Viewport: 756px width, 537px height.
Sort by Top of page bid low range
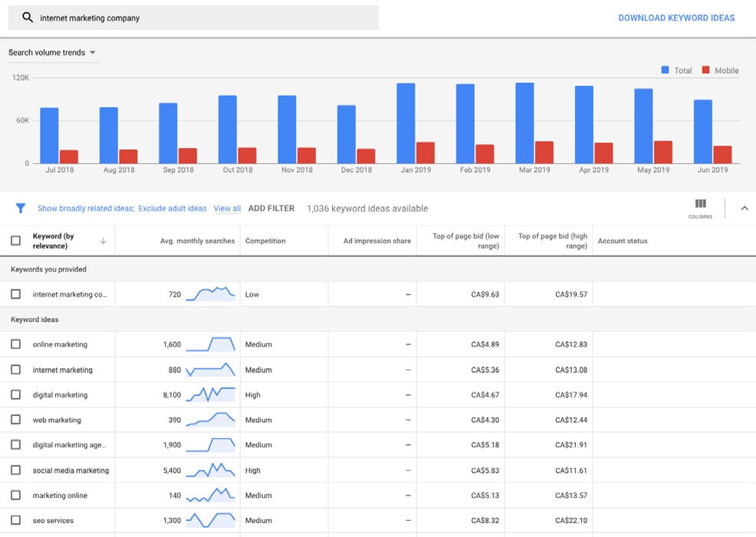click(465, 241)
